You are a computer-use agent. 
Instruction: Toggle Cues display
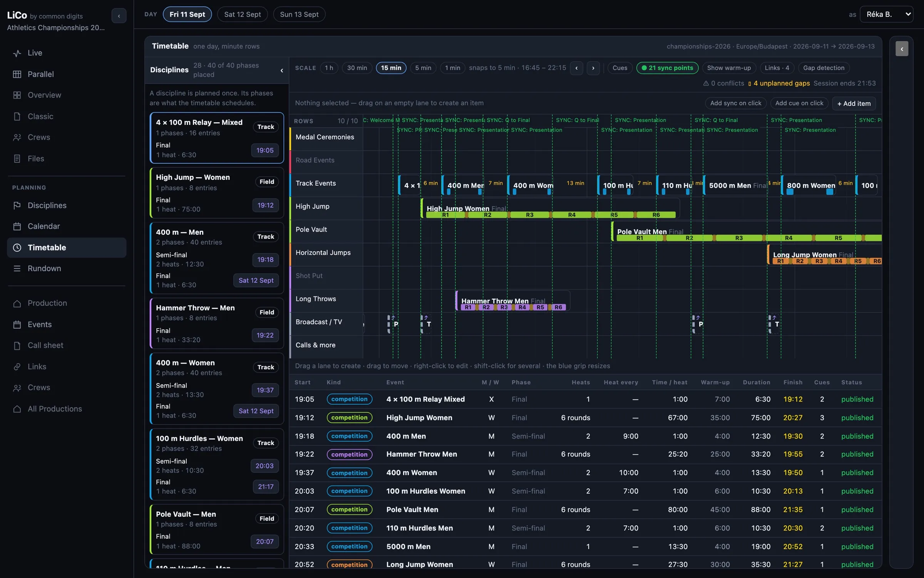pos(620,68)
